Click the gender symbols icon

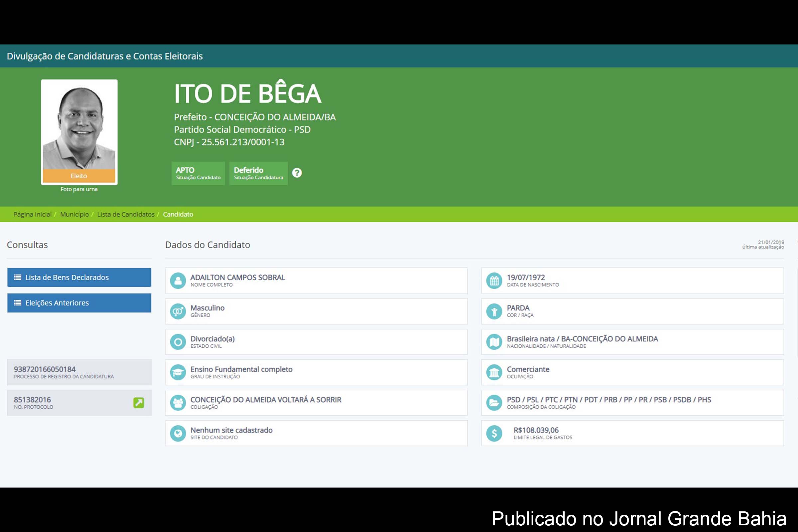coord(178,312)
